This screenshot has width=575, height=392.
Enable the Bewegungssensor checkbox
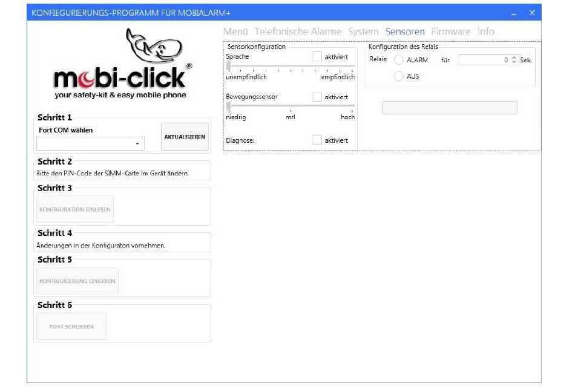point(317,97)
